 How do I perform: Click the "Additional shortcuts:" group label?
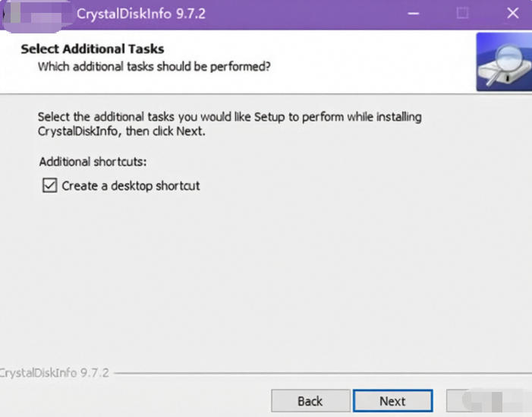coord(93,162)
